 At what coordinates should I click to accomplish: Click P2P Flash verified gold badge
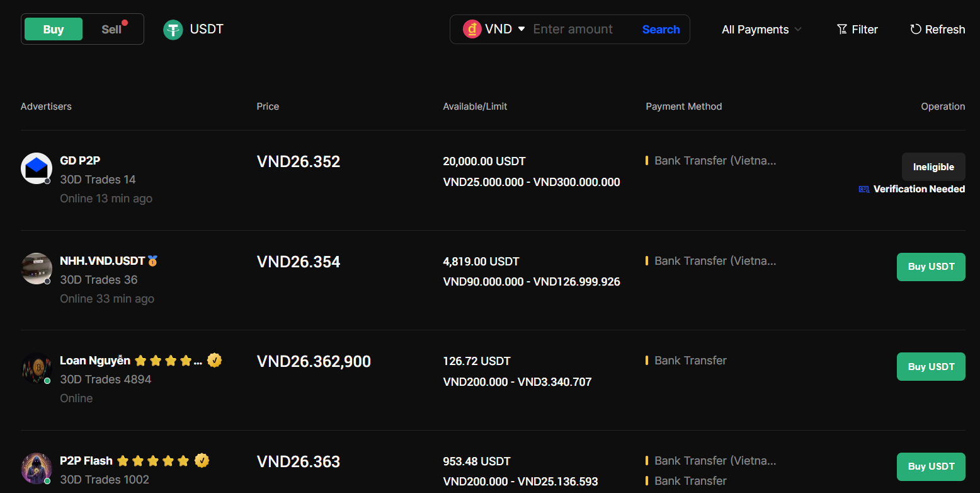(202, 461)
